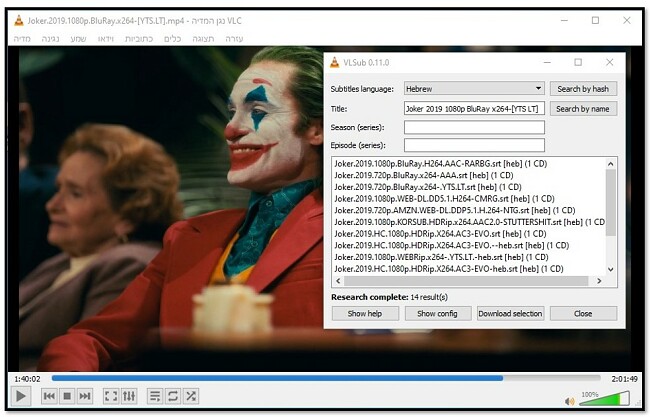Click the horizontal scrollbar thumb in results
The width and height of the screenshot is (650, 417).
[x=466, y=281]
